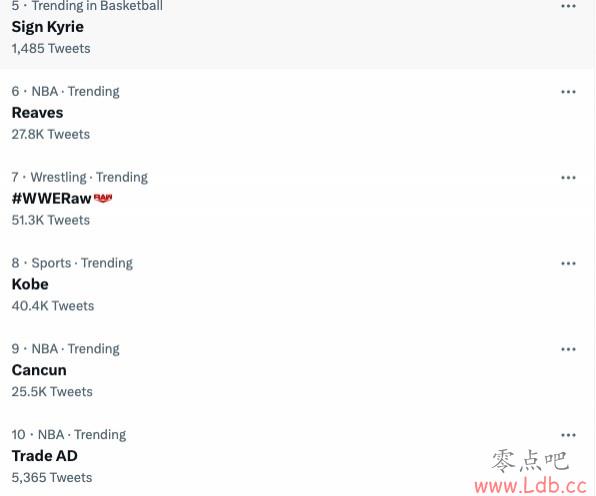View the #WWERaw hashtag trend
The height and width of the screenshot is (496, 596).
tap(51, 198)
